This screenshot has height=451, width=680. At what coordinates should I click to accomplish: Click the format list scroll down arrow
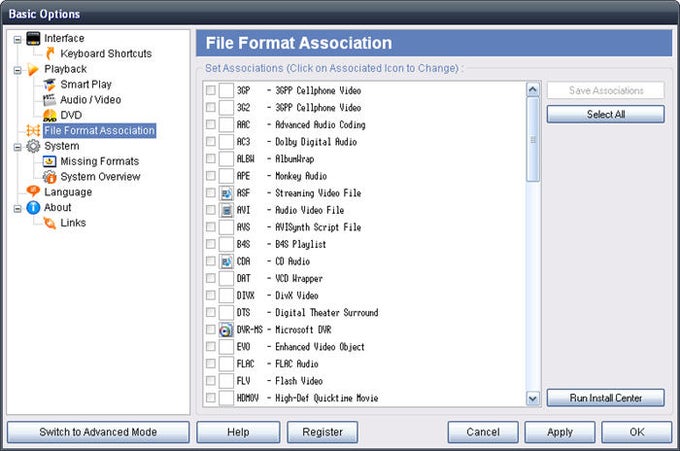(533, 398)
